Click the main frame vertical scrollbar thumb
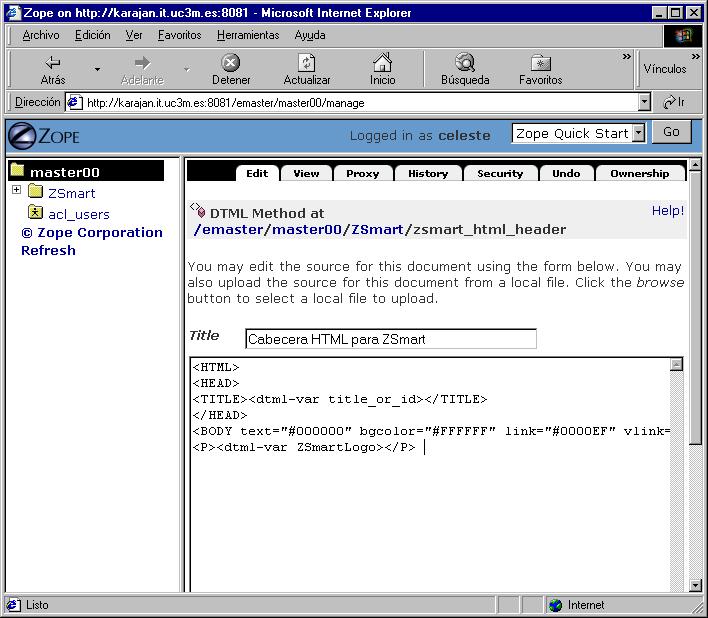708x618 pixels. 695,307
